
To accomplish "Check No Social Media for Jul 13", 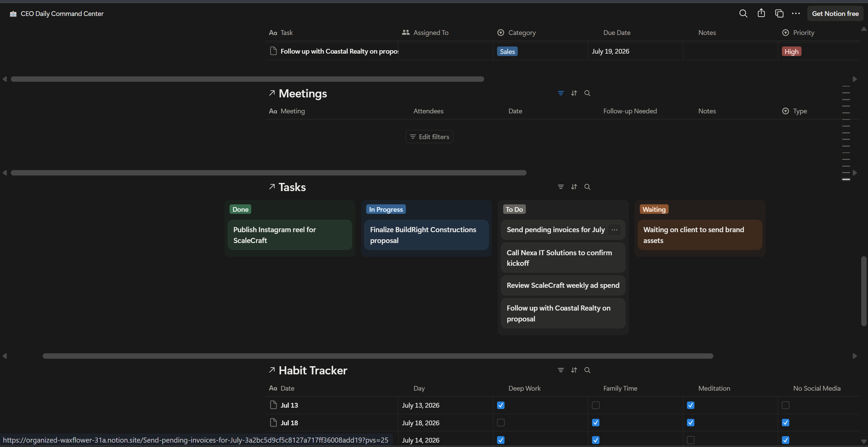I will [785, 405].
